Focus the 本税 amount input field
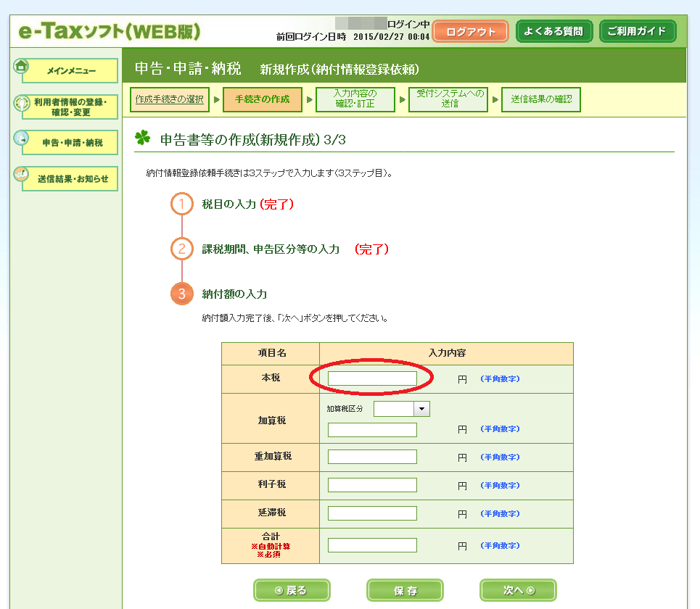 point(372,378)
